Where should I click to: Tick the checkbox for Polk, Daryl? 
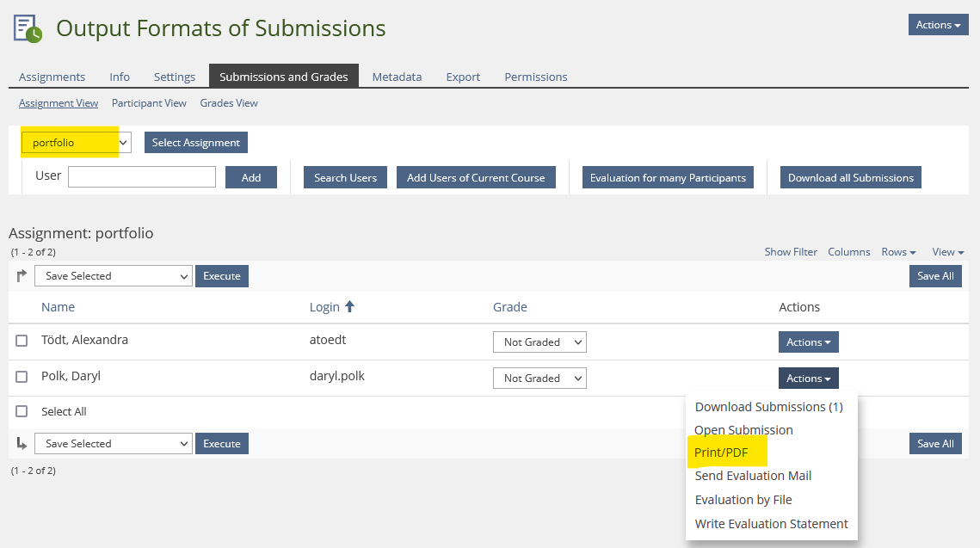22,377
